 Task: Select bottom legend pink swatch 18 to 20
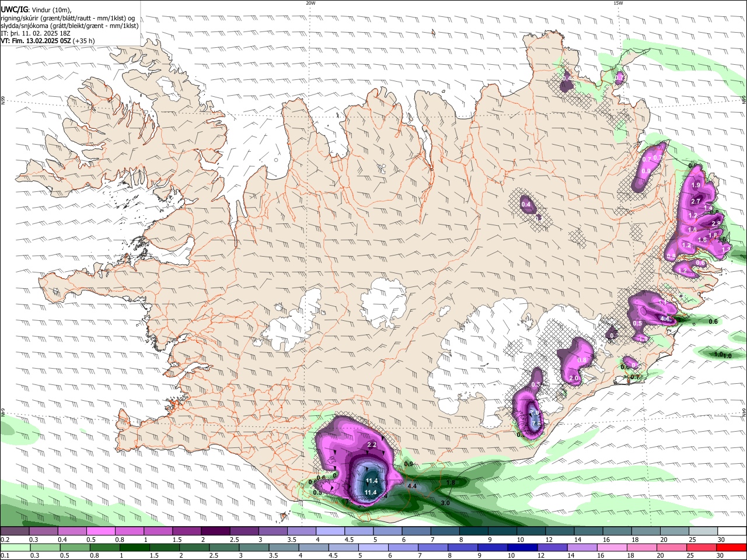pyautogui.click(x=642, y=547)
